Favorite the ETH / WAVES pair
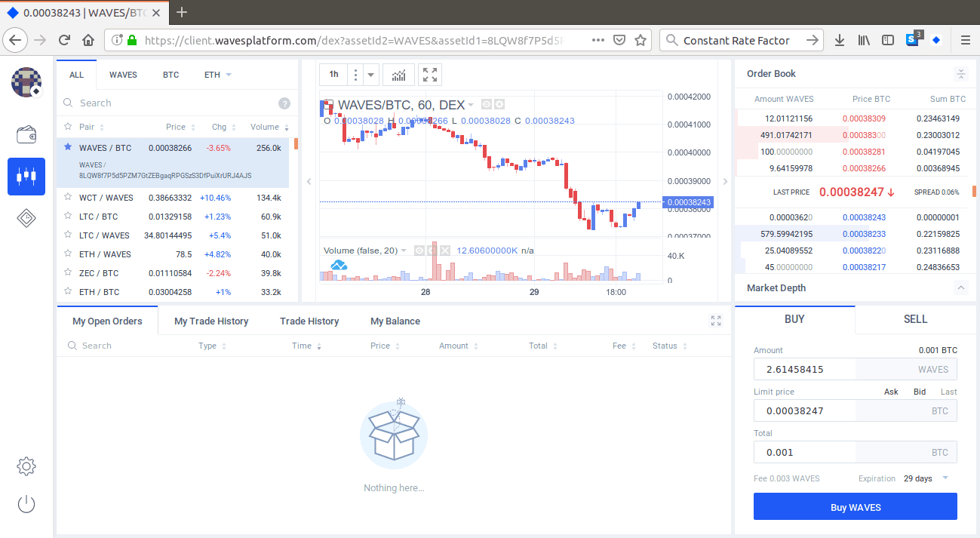This screenshot has height=538, width=980. [x=68, y=254]
